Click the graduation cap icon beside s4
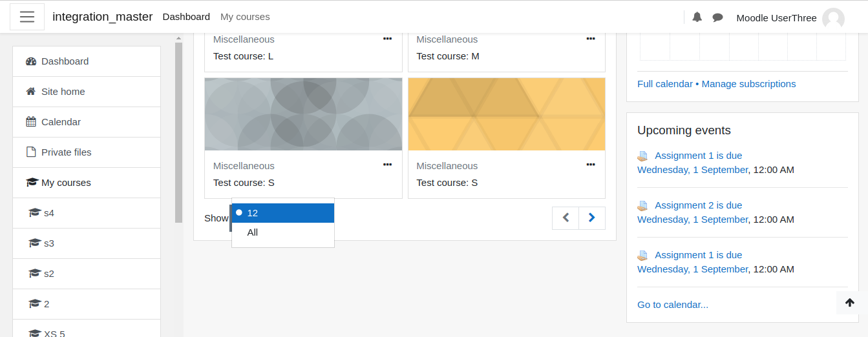The image size is (868, 337). pos(35,213)
